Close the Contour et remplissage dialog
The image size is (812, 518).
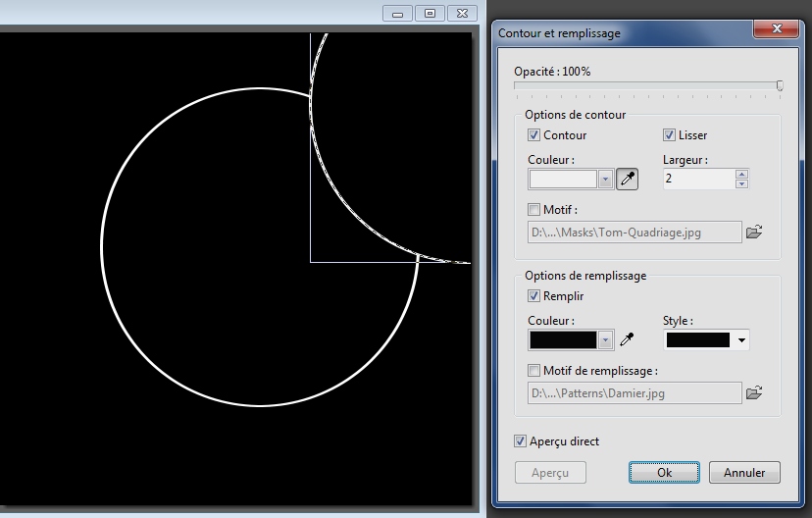(777, 28)
